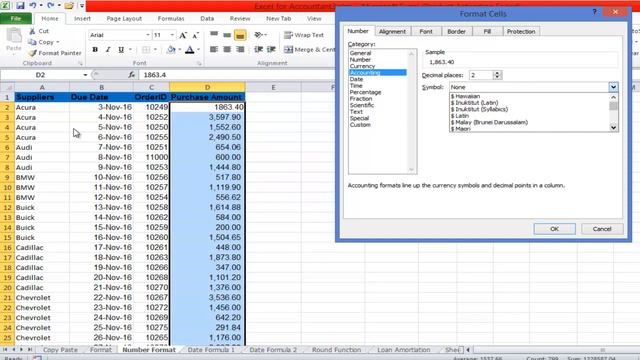This screenshot has width=640, height=360.
Task: Click the Open folder icon in quick access toolbar
Action: point(69,5)
